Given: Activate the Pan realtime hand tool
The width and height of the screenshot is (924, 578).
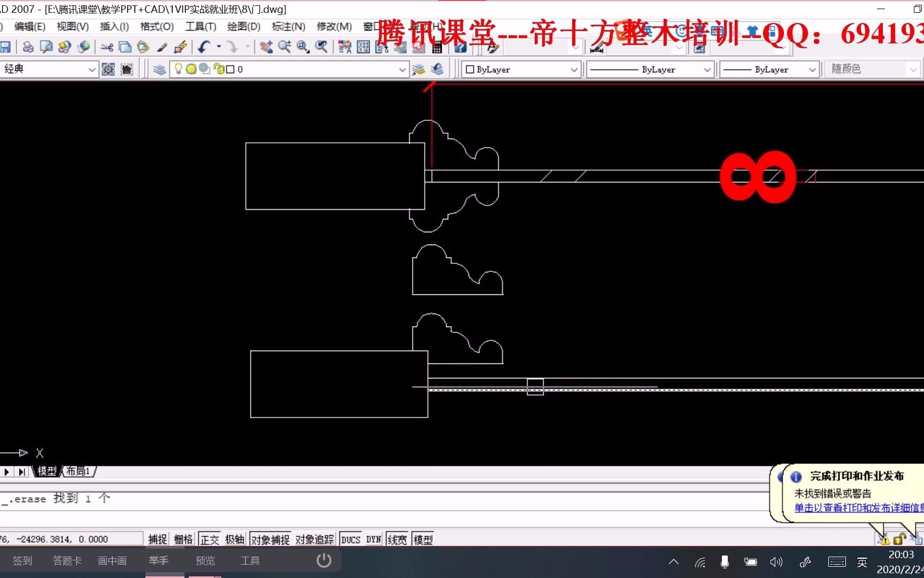Looking at the screenshot, I should pos(266,47).
